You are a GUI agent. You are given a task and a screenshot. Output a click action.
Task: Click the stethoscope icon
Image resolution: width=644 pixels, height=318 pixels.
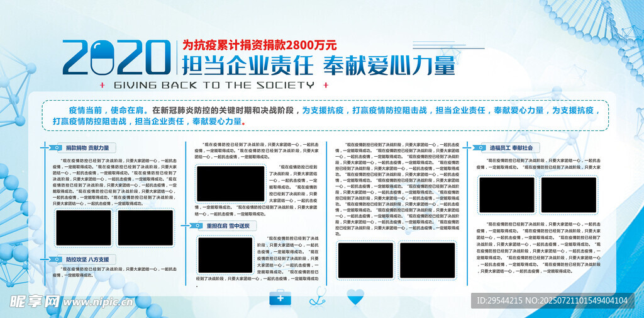pos(318,296)
